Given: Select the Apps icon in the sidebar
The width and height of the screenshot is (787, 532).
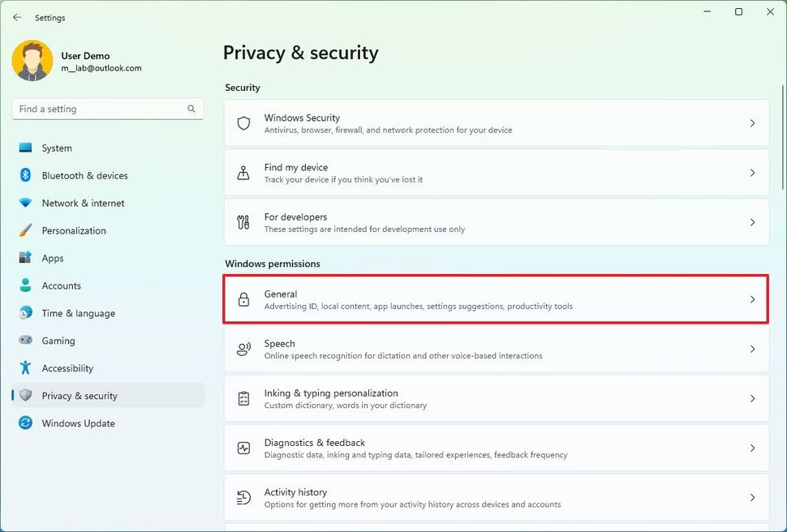Looking at the screenshot, I should [26, 258].
